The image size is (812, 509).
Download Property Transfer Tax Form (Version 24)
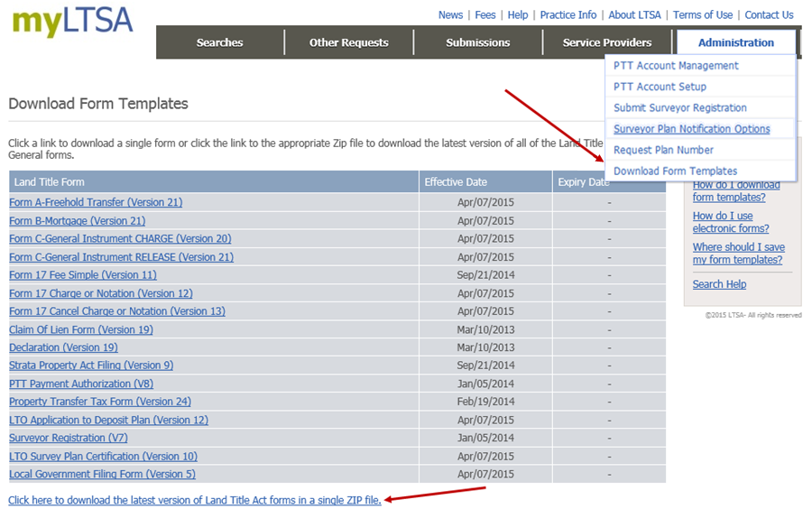coord(100,402)
